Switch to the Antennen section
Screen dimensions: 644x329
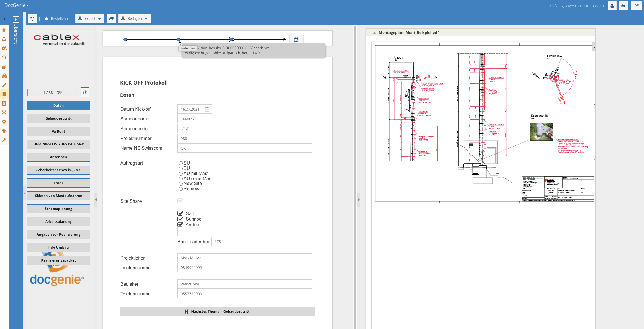58,157
